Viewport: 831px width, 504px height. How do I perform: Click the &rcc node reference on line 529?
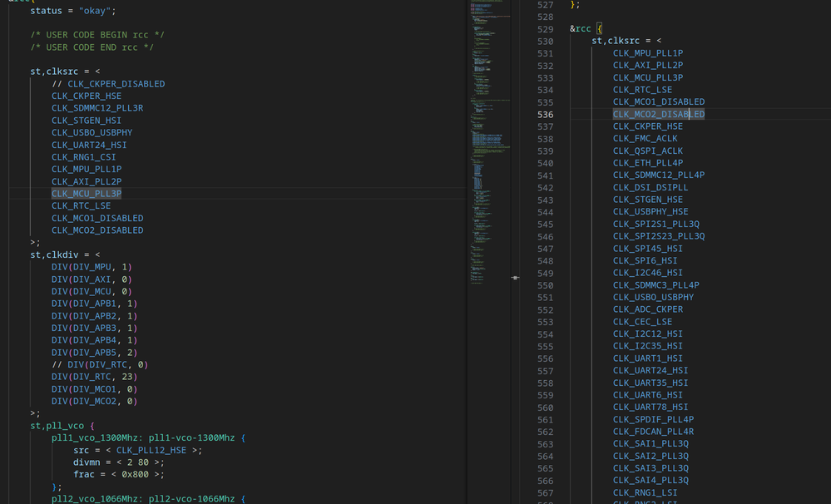click(580, 27)
